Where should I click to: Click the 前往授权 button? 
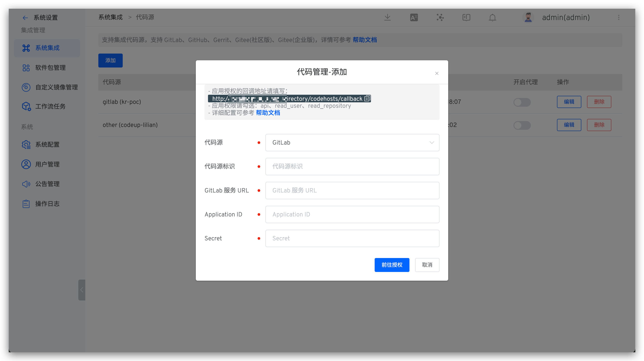coord(392,265)
